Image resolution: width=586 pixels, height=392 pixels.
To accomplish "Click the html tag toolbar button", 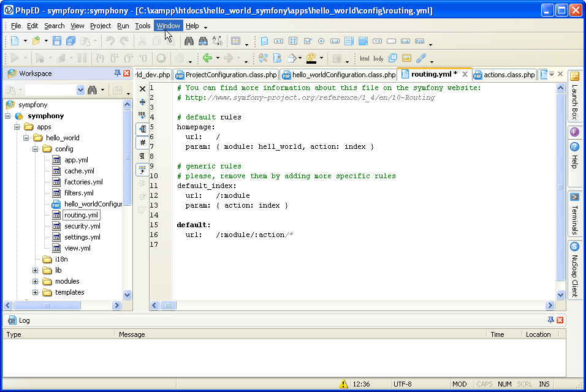I will tap(365, 58).
